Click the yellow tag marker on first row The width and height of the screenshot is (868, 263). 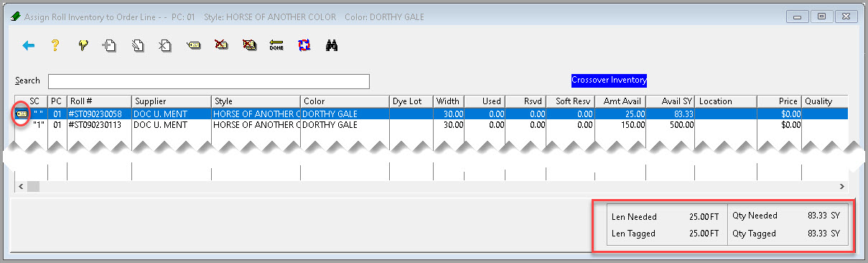(22, 114)
